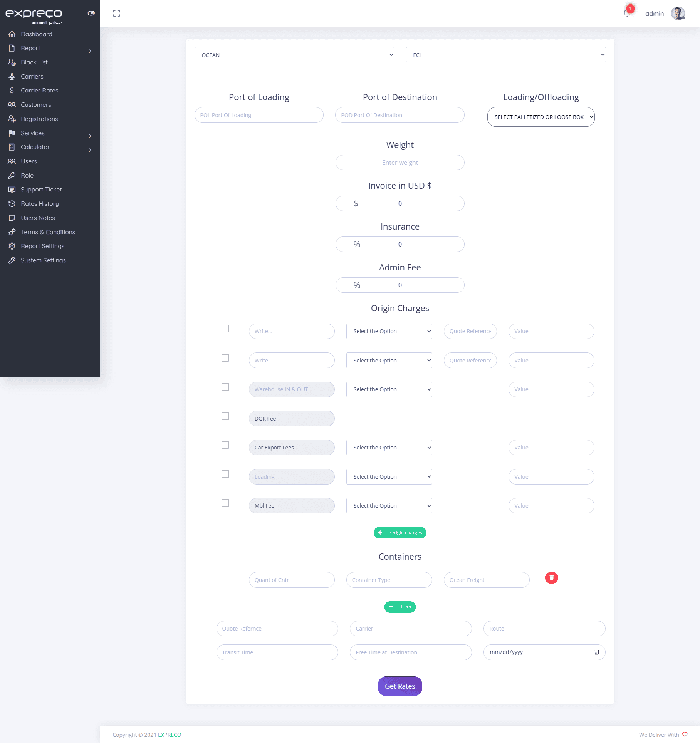
Task: Click the Enter weight field
Action: tap(400, 163)
